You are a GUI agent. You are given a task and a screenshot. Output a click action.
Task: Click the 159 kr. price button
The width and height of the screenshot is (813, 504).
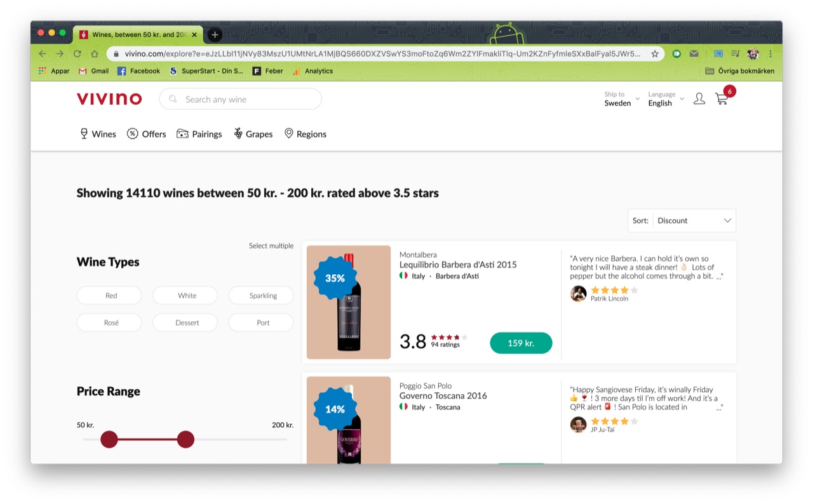click(521, 343)
